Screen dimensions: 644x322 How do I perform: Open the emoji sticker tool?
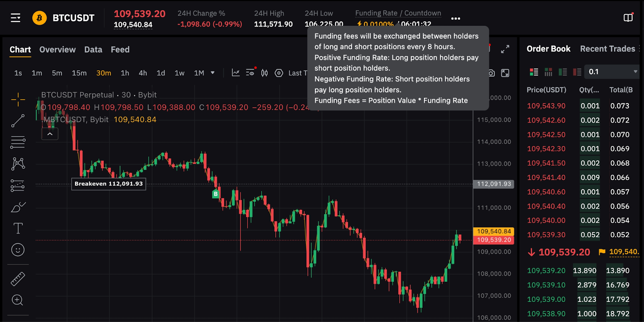point(18,250)
